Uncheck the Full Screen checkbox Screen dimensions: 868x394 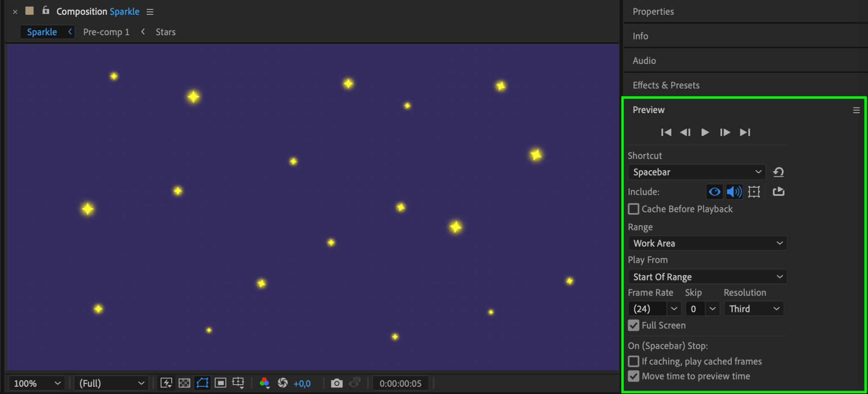pyautogui.click(x=634, y=325)
